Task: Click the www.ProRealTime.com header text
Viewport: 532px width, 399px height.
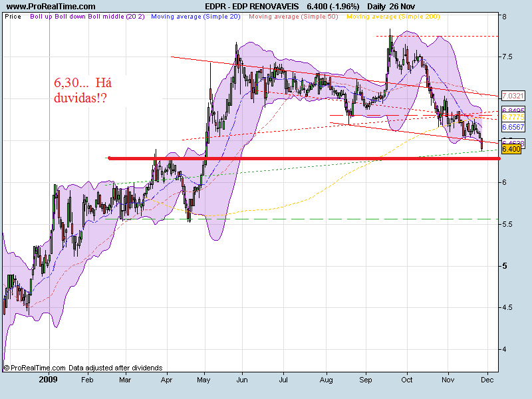Action: click(51, 7)
